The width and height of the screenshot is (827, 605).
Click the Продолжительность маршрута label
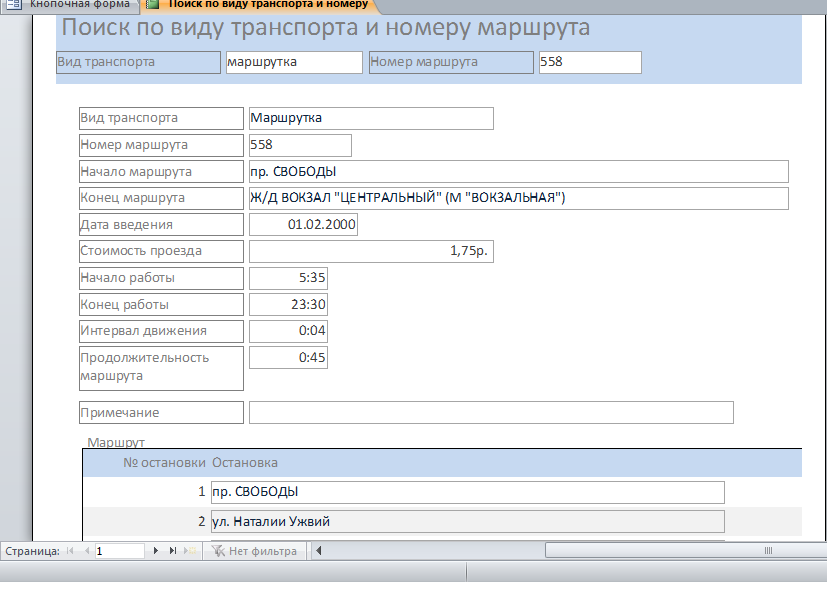pyautogui.click(x=161, y=368)
